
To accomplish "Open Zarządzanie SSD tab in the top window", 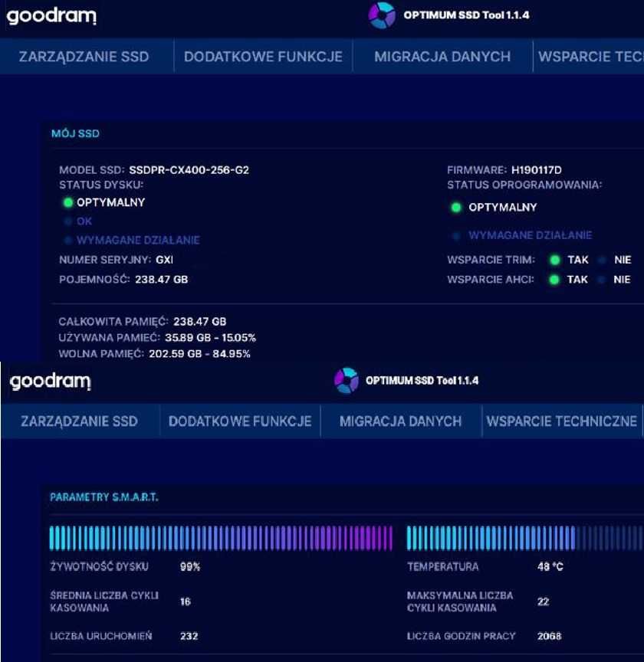I will click(87, 57).
